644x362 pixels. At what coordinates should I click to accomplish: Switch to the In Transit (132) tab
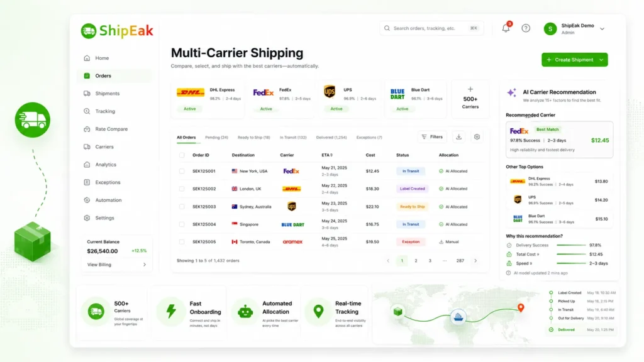293,138
